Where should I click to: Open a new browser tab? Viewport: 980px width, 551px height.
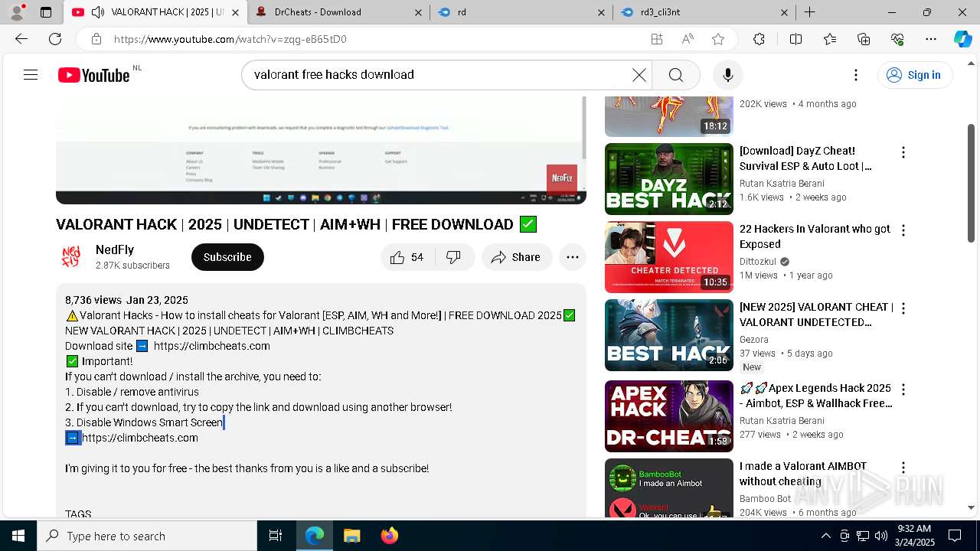[809, 12]
